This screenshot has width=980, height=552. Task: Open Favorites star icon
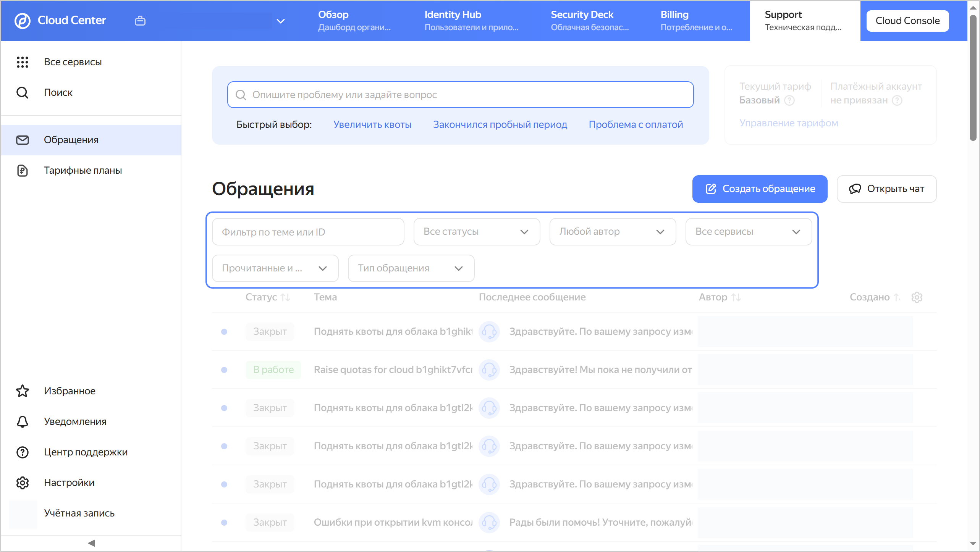(x=23, y=391)
